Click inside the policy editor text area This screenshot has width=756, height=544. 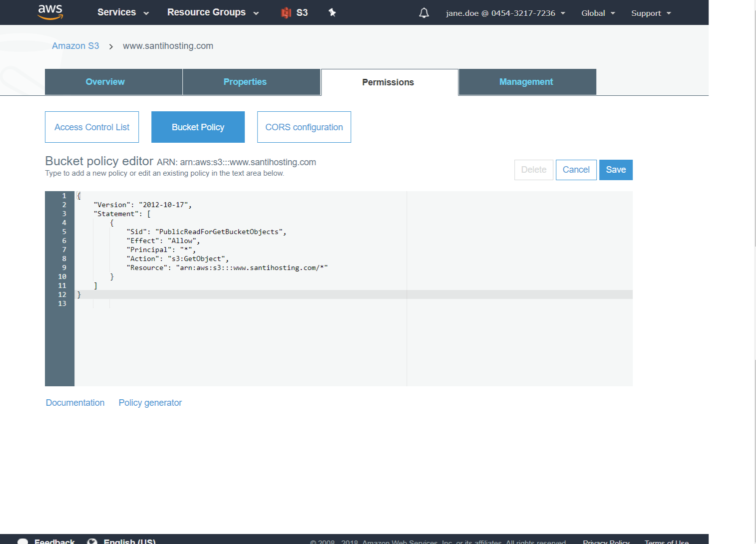(x=354, y=288)
